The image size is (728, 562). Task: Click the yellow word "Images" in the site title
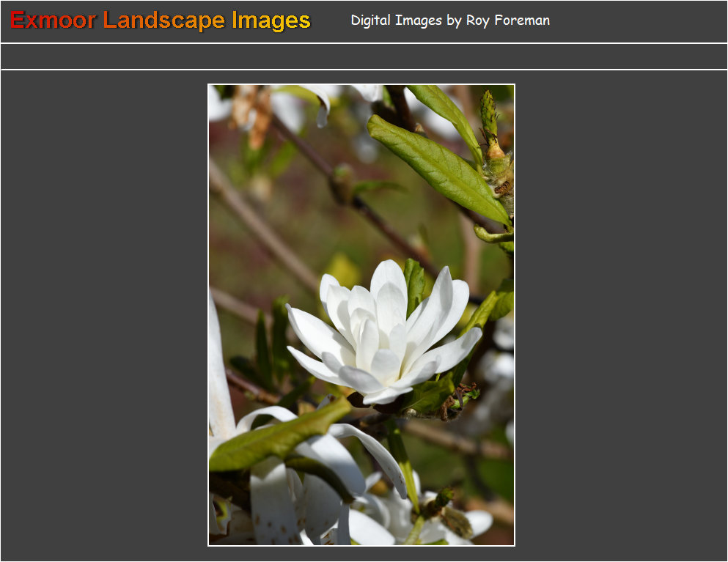point(271,21)
